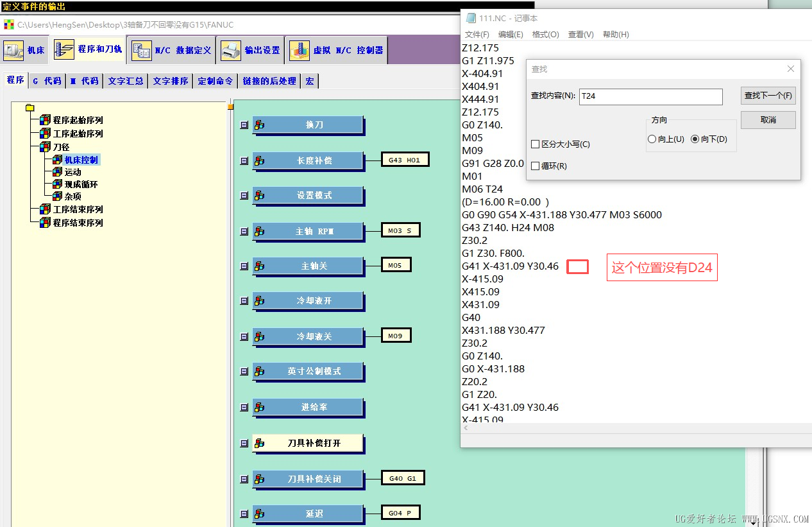
Task: Open the 格式 menu in Notepad
Action: point(545,35)
